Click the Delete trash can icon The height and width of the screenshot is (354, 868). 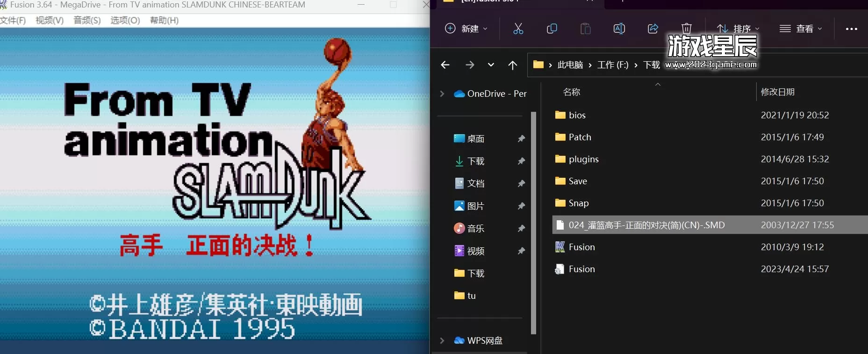point(686,29)
